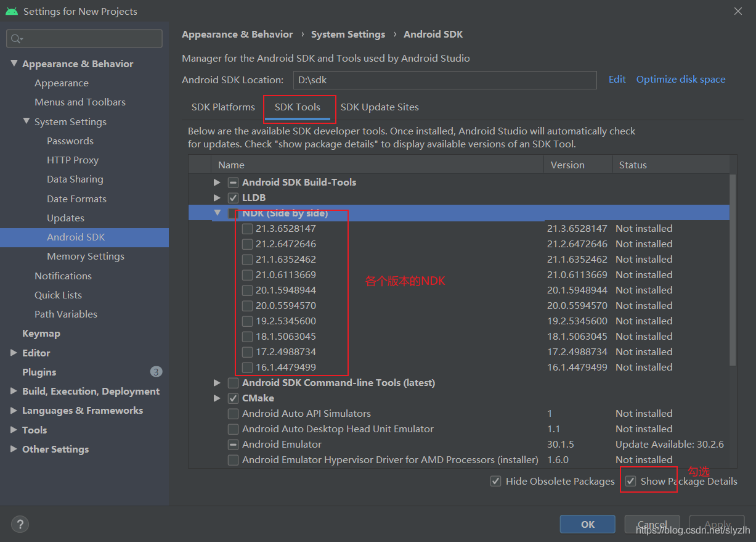Toggle Show Package Details checkbox
This screenshot has width=756, height=542.
coord(630,482)
